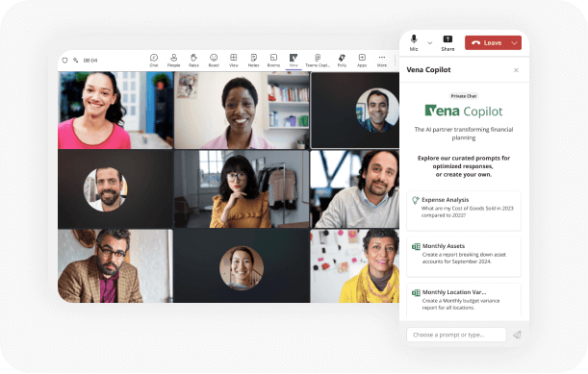Expand the Leave button dropdown arrow
Image resolution: width=588 pixels, height=374 pixels.
click(x=515, y=43)
